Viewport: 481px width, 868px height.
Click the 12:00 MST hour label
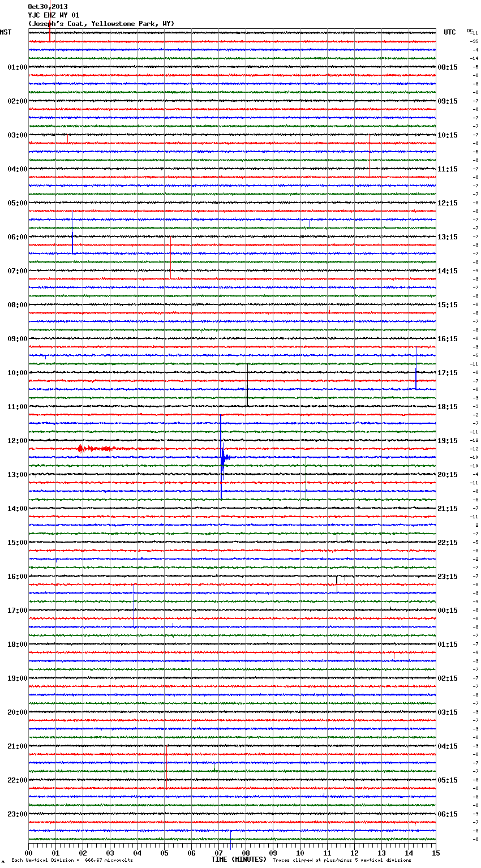pos(18,441)
